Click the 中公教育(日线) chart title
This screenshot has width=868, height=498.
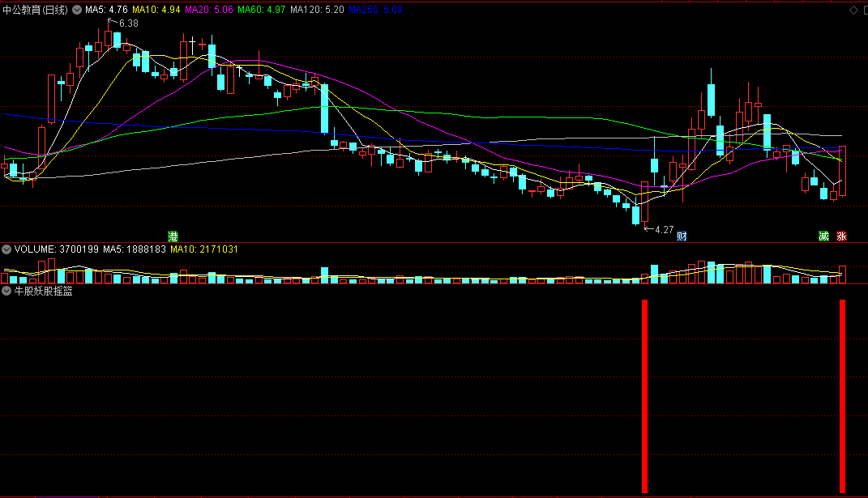36,10
